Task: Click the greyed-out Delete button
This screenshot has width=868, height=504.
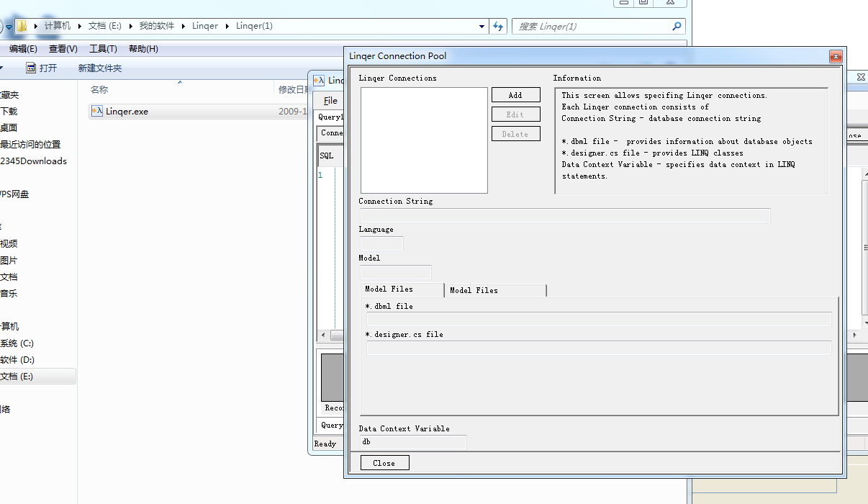Action: (515, 134)
